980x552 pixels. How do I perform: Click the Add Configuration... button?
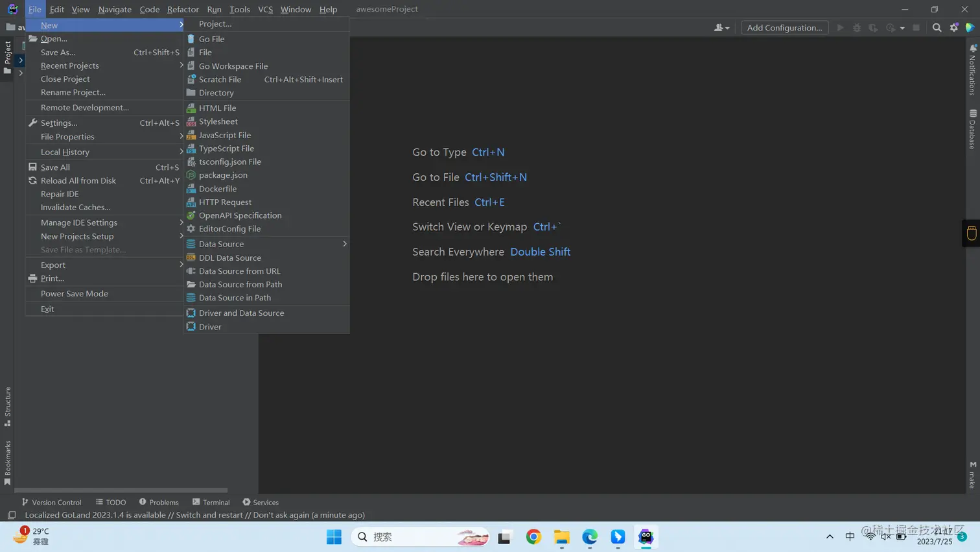[784, 28]
